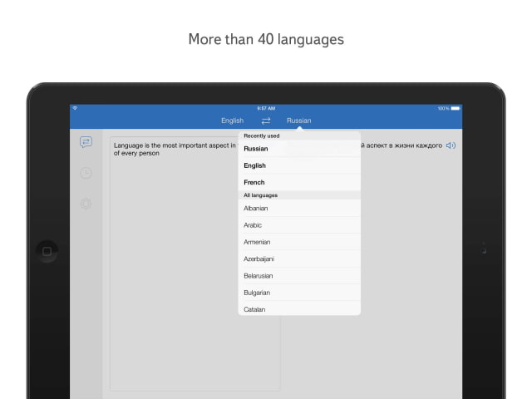Image resolution: width=532 pixels, height=399 pixels.
Task: Tap the swap languages arrows icon
Action: (x=266, y=121)
